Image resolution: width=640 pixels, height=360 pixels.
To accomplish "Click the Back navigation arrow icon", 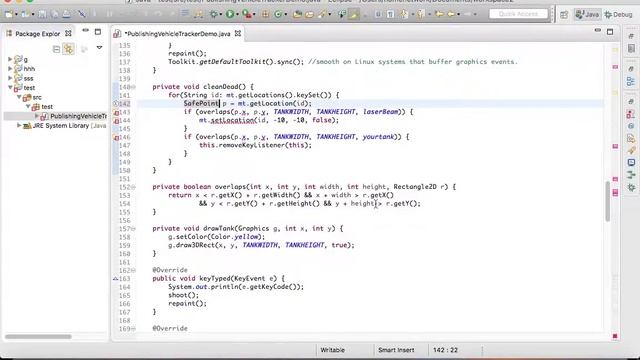I will click(x=451, y=14).
